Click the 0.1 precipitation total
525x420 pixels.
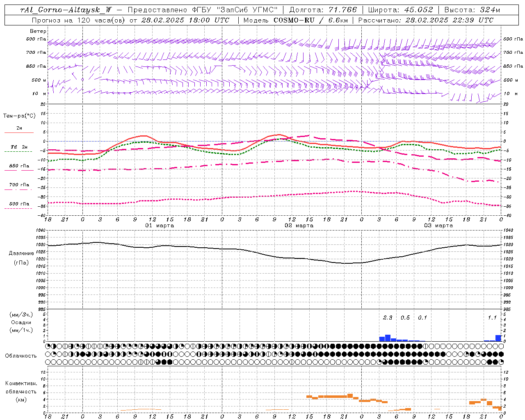pos(422,318)
